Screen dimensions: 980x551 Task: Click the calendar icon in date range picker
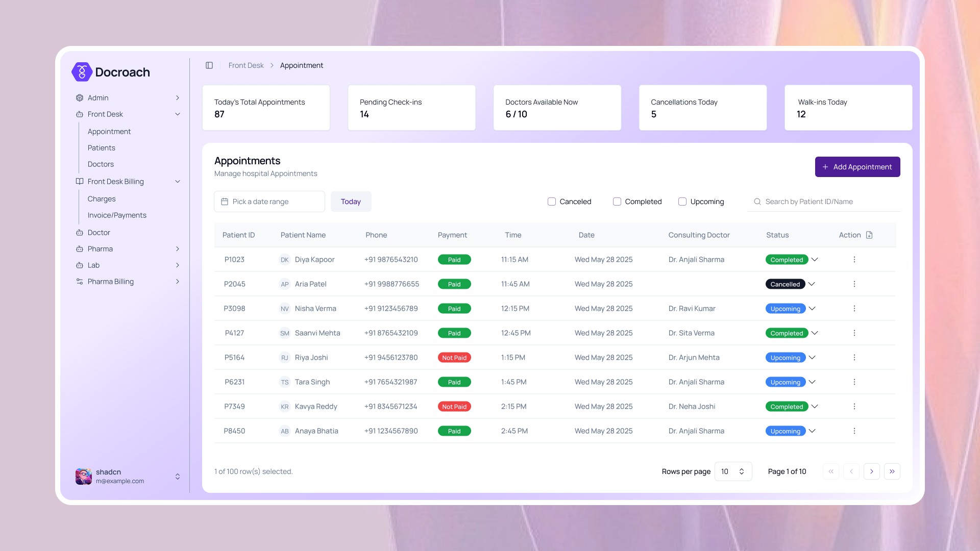point(225,202)
